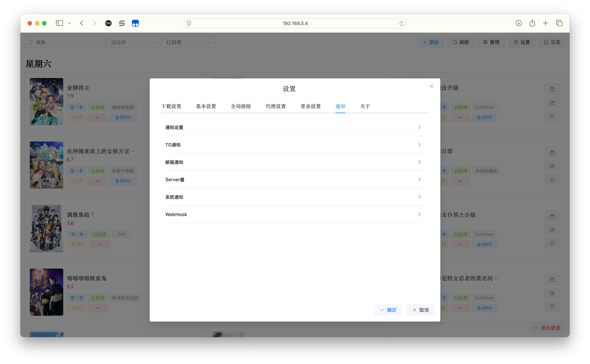Click the archive box icon on the 日常 card

pyautogui.click(x=552, y=152)
